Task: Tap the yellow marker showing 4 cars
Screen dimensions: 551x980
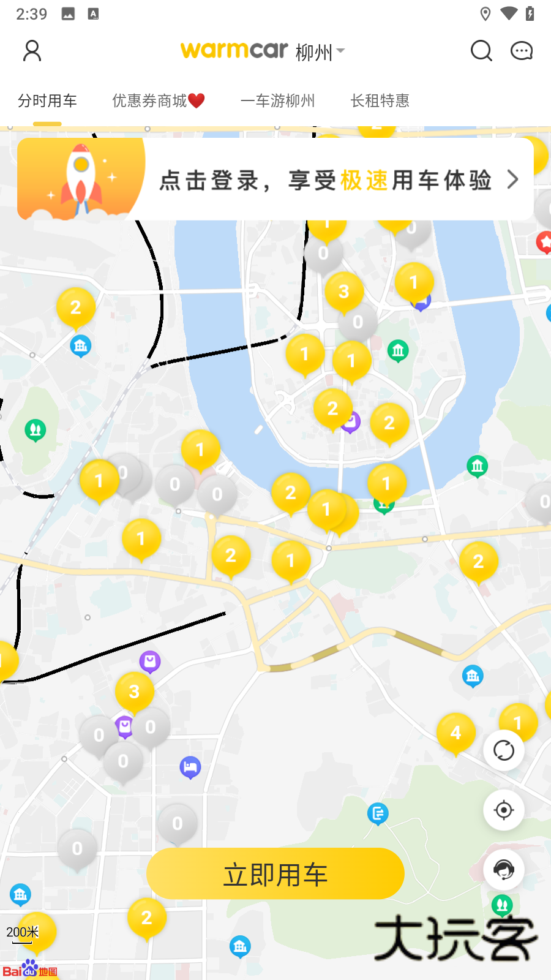Action: tap(455, 734)
